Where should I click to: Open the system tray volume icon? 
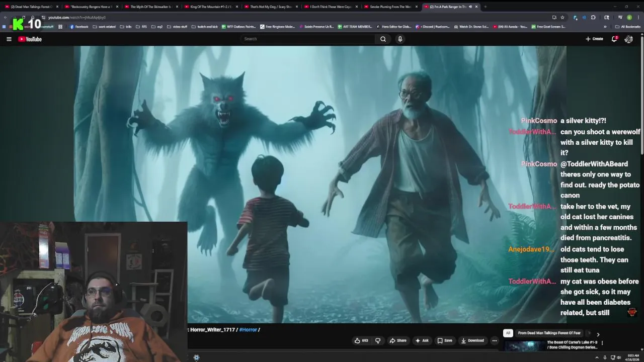[x=618, y=357]
